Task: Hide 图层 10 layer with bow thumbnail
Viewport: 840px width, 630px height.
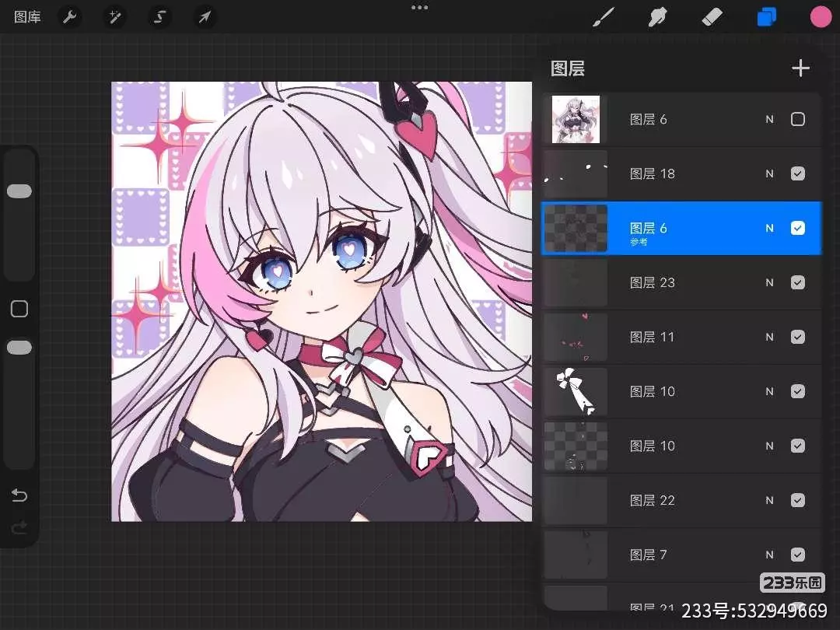Action: click(x=798, y=391)
